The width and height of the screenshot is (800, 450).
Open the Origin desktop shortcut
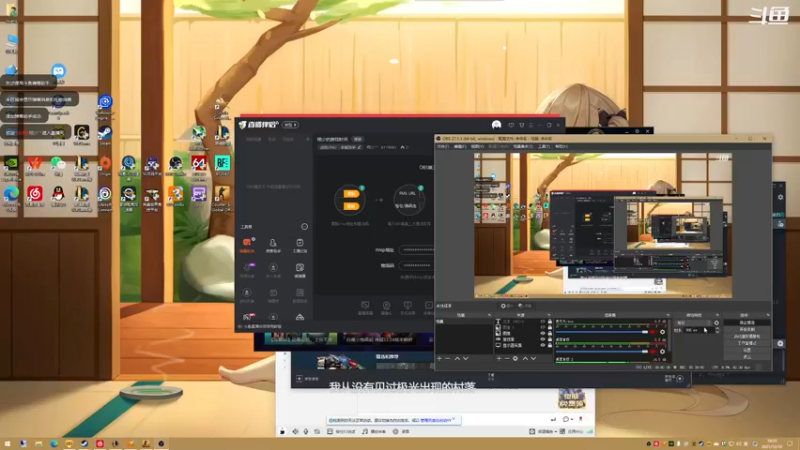[x=105, y=163]
